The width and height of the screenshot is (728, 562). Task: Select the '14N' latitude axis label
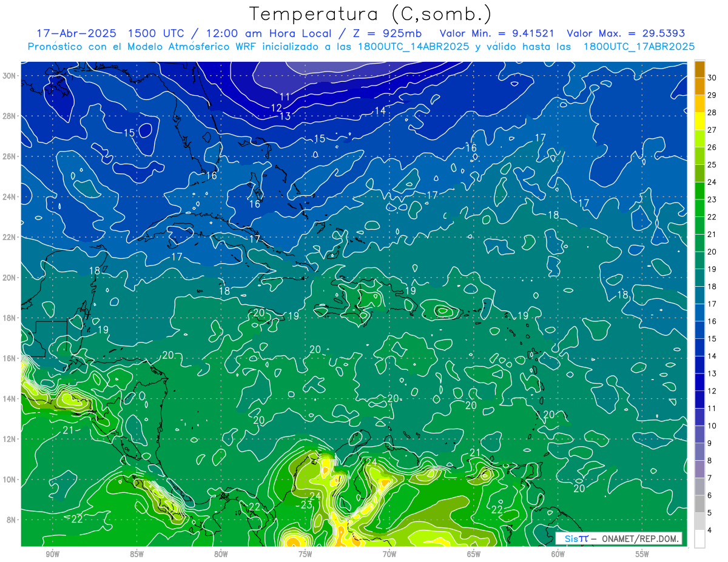pos(9,399)
